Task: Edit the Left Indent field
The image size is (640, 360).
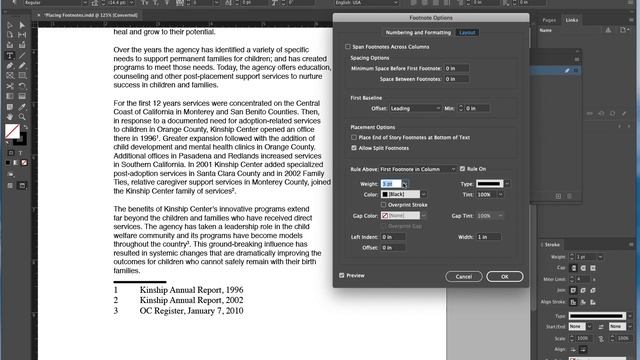Action: click(x=393, y=237)
